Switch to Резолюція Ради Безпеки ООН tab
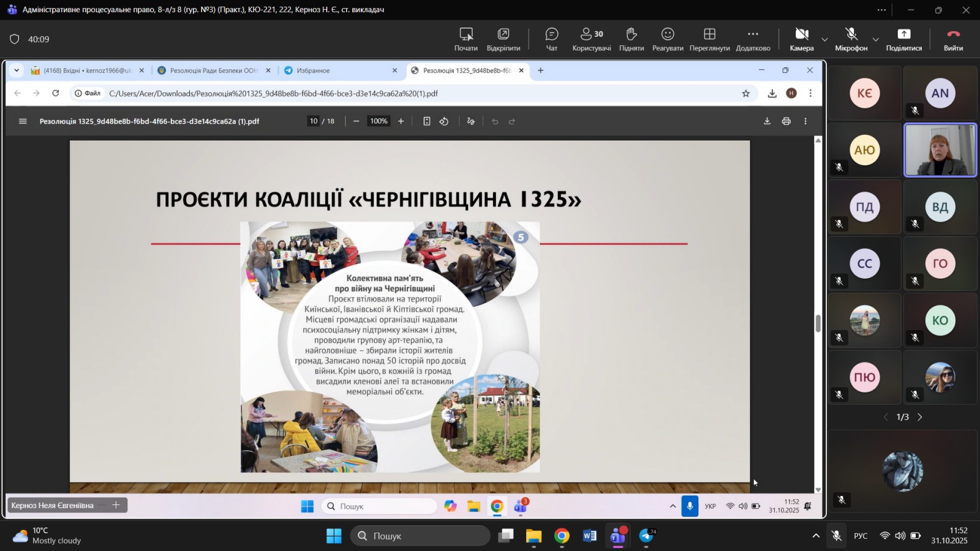Viewport: 980px width, 551px height. [x=213, y=70]
